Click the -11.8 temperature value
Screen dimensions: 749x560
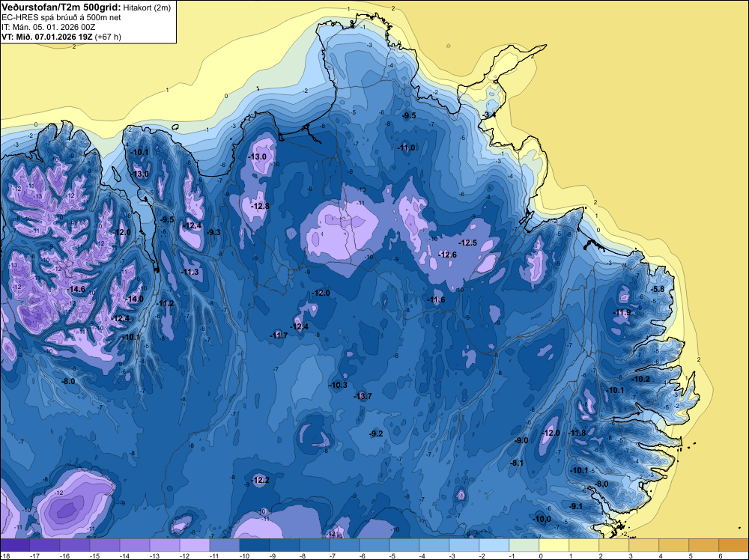coord(577,433)
